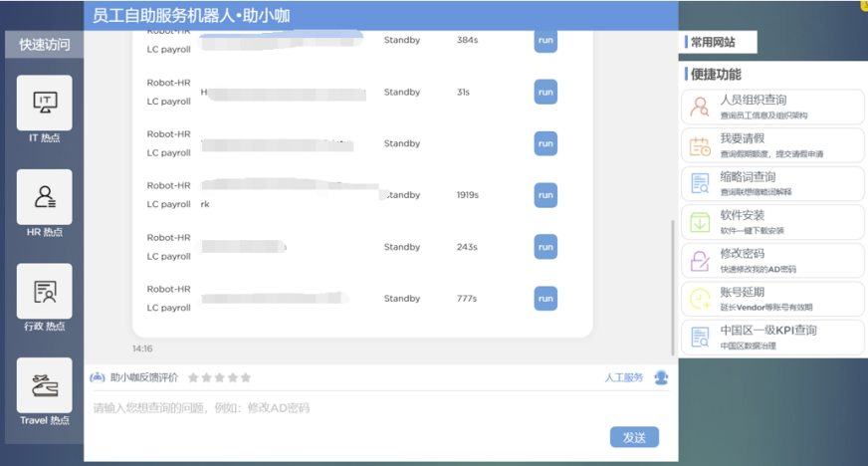Open the Travel 热点 quick access icon
Viewport: 868px width, 466px height.
pos(45,385)
